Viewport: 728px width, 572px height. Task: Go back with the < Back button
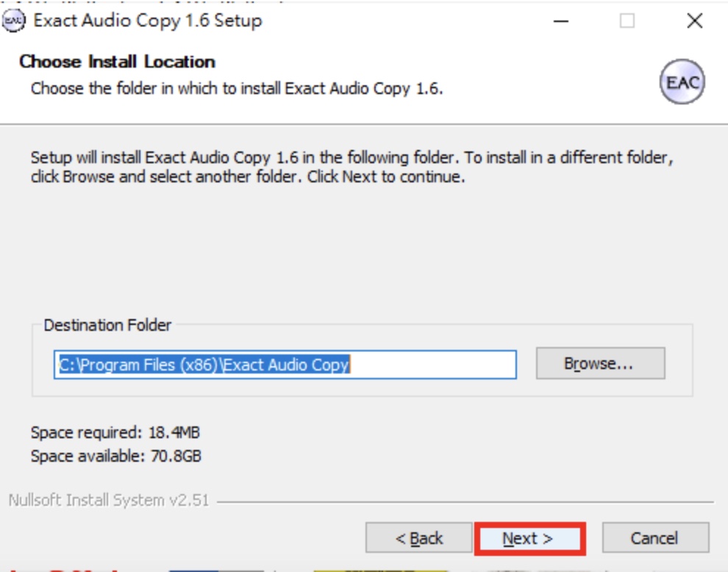[x=419, y=537]
